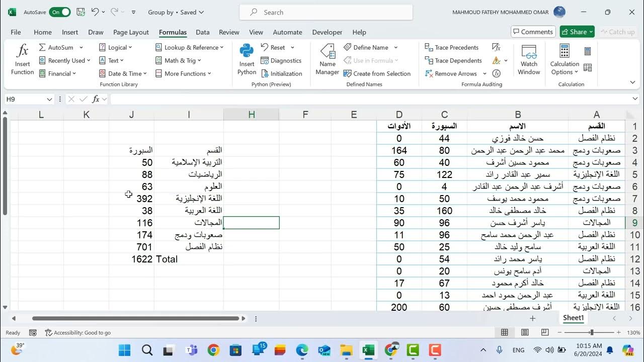Viewport: 644px width, 362px height.
Task: Open Calculation Options menu
Action: coord(565,59)
